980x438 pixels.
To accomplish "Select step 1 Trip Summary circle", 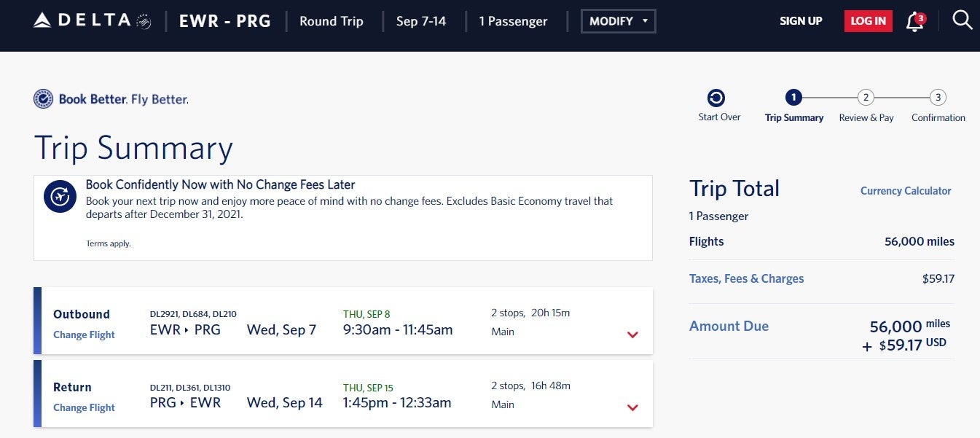I will tap(793, 98).
